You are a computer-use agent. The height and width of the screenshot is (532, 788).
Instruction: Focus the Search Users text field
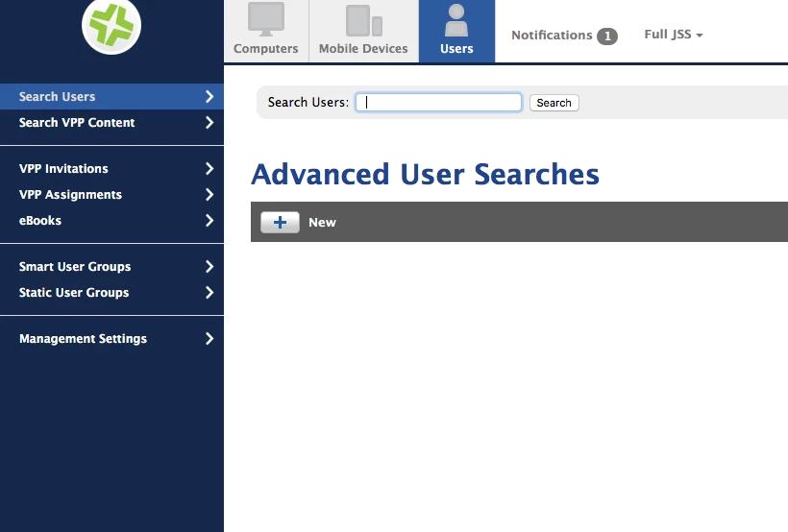438,103
